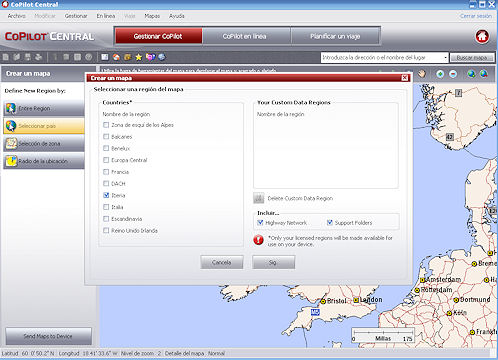Uncheck the Iberia region checkbox

[x=106, y=195]
